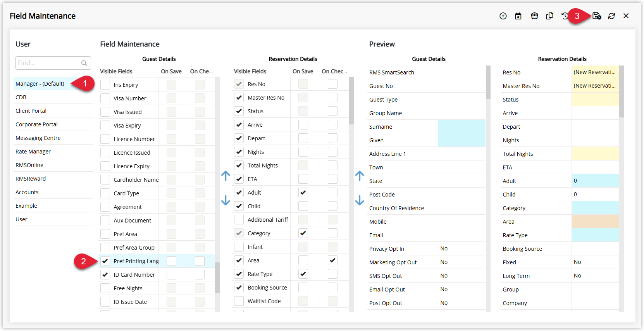Uncheck Rate Type On Save checkbox
Image resolution: width=644 pixels, height=331 pixels.
click(303, 274)
